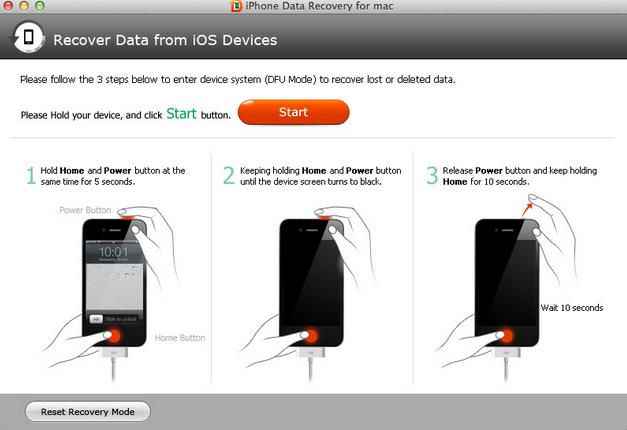Click the Wait 10 seconds label

(x=572, y=308)
